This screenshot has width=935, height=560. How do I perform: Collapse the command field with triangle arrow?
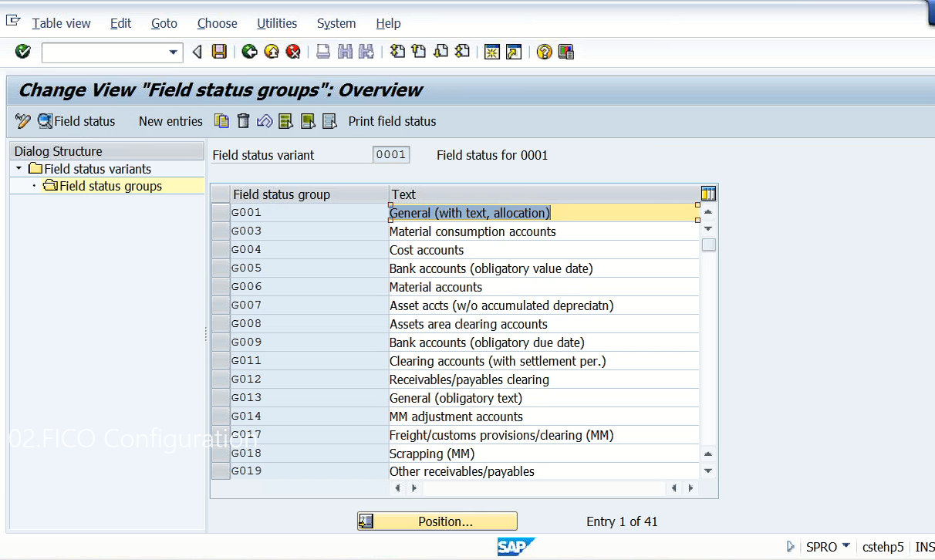[197, 52]
